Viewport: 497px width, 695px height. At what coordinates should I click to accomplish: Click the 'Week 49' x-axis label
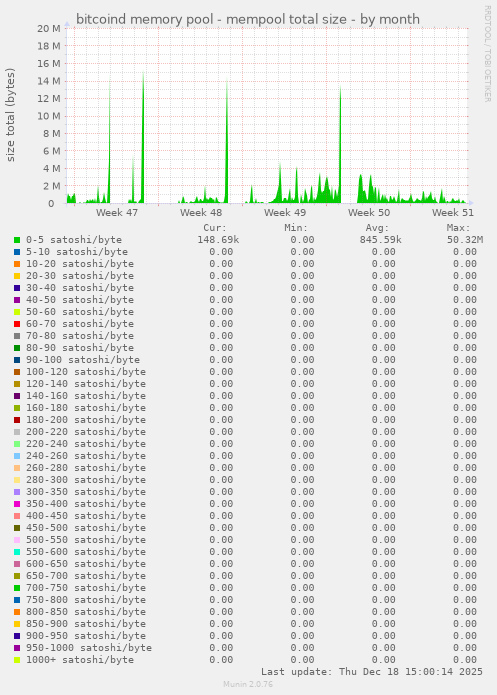(285, 213)
